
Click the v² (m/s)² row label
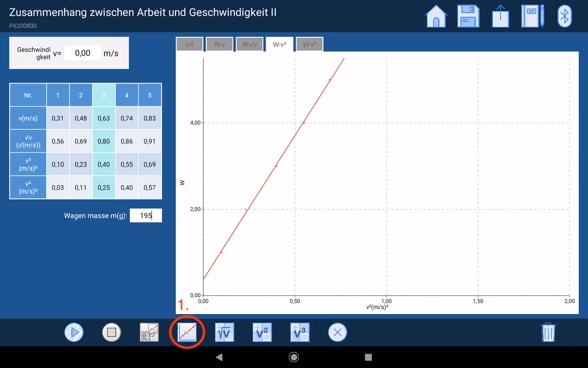28,164
